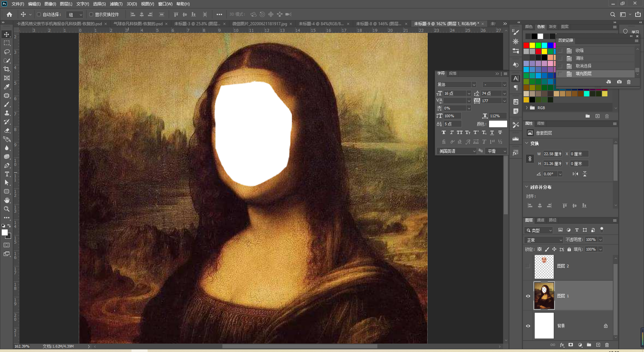The height and width of the screenshot is (352, 644).
Task: Delete layer with Layers panel trash icon
Action: tap(607, 345)
